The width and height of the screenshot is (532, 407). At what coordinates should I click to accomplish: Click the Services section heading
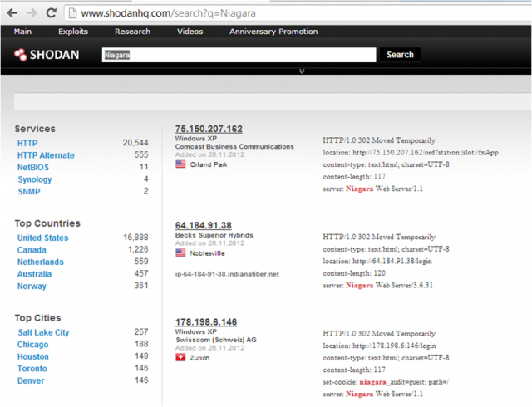point(35,129)
